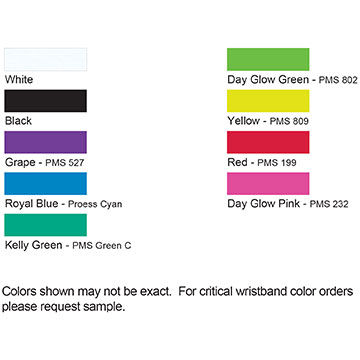Viewport: 360px width, 360px height.
Task: Click the Yellow PMS 809 label
Action: coord(268,121)
